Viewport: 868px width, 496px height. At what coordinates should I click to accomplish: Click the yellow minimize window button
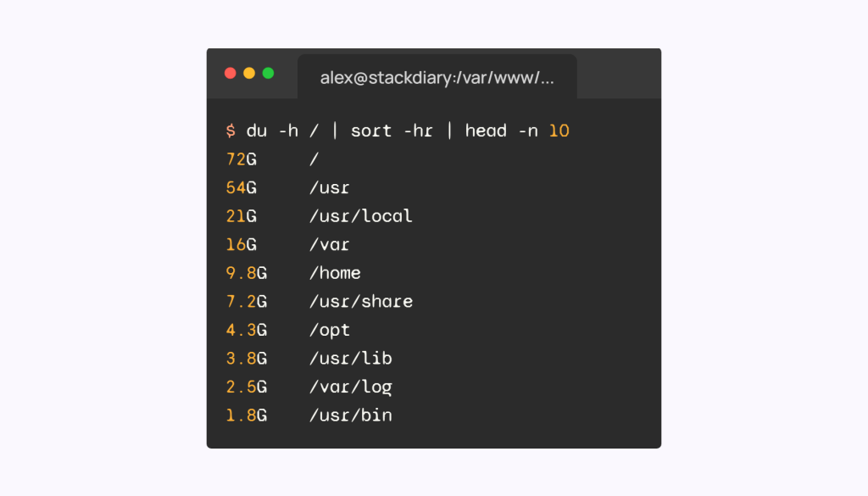tap(249, 73)
